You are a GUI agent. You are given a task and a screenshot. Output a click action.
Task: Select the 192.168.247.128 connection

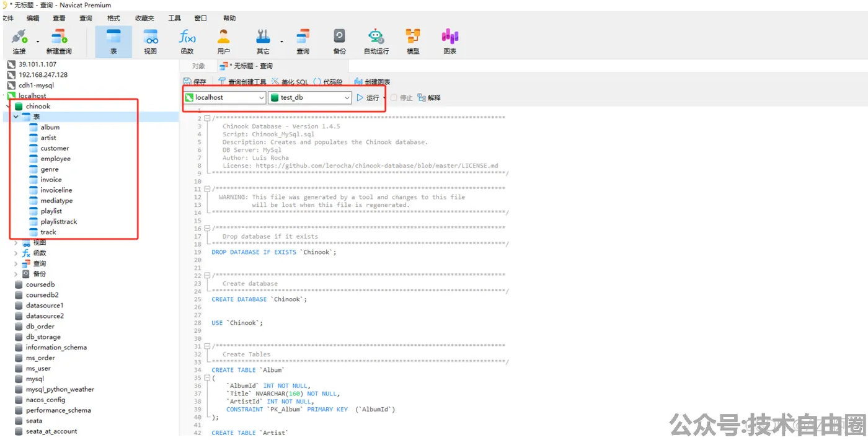tap(43, 75)
